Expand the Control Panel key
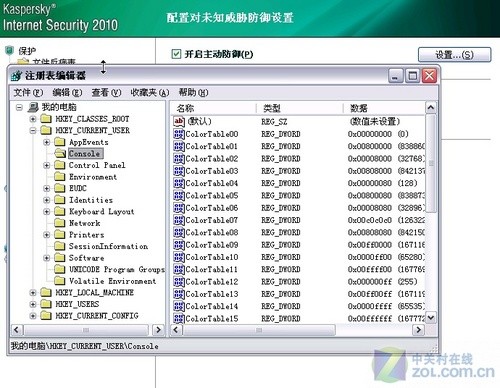 pos(47,165)
